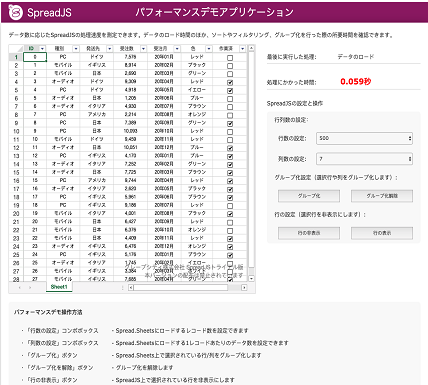Viewport: 428px width, 385px height.
Task: Select the Sheet1 tab
Action: tap(59, 287)
